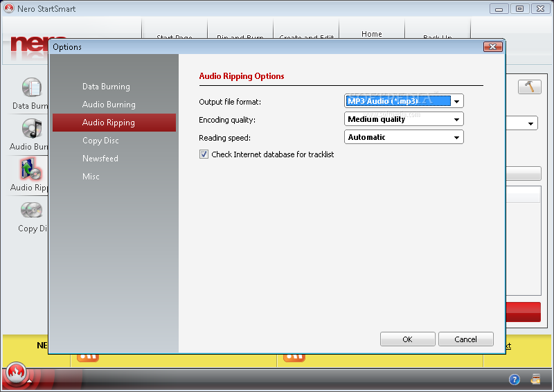Click the Cancel button
The height and width of the screenshot is (392, 554).
(465, 339)
